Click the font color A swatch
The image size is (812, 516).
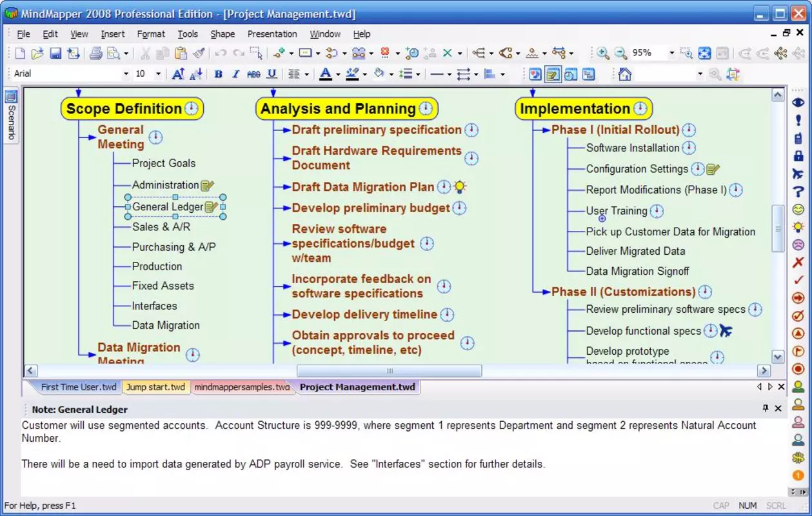point(326,74)
